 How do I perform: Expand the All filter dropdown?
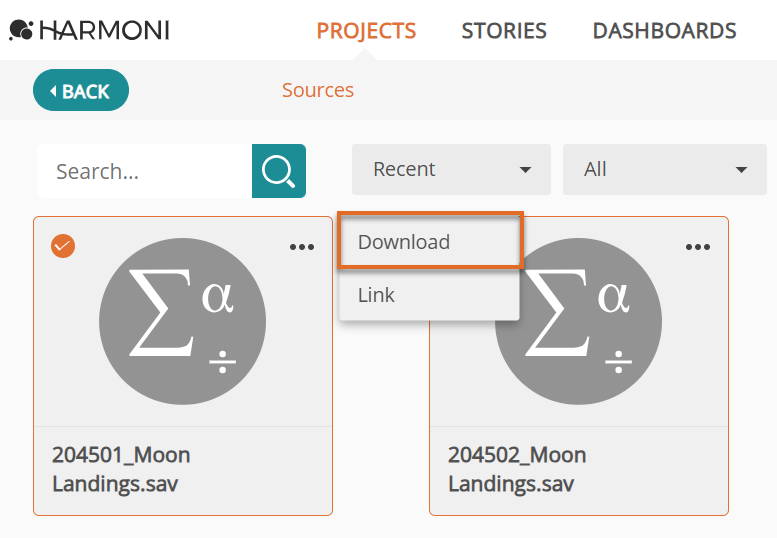665,169
